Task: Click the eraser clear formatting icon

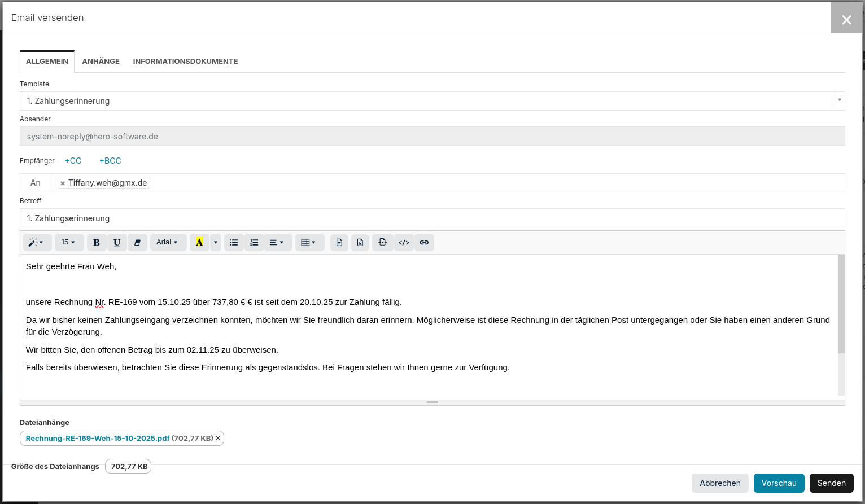Action: click(x=137, y=243)
